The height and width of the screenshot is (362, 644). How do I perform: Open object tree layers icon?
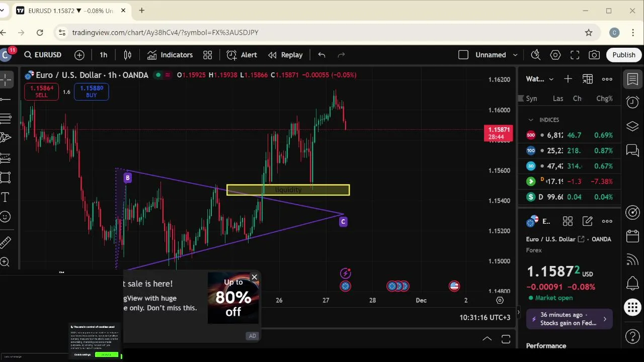(x=632, y=126)
